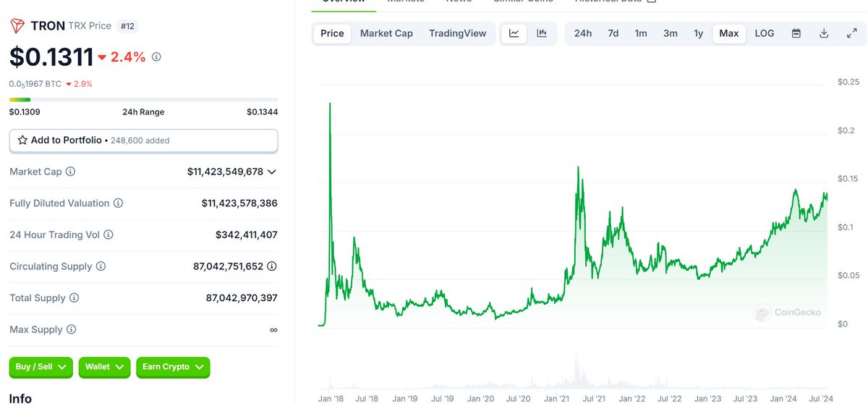Click the 87,042,970,397 total supply value

click(x=242, y=298)
